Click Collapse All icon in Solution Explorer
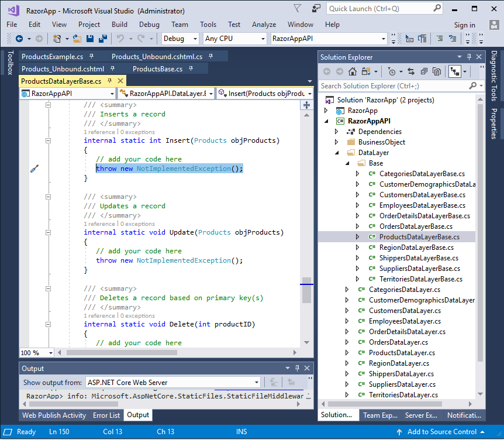The image size is (504, 440). (x=424, y=71)
